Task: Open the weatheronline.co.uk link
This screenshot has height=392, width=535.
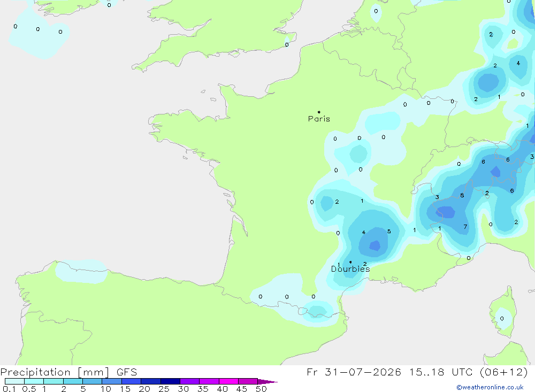Action: click(490, 387)
